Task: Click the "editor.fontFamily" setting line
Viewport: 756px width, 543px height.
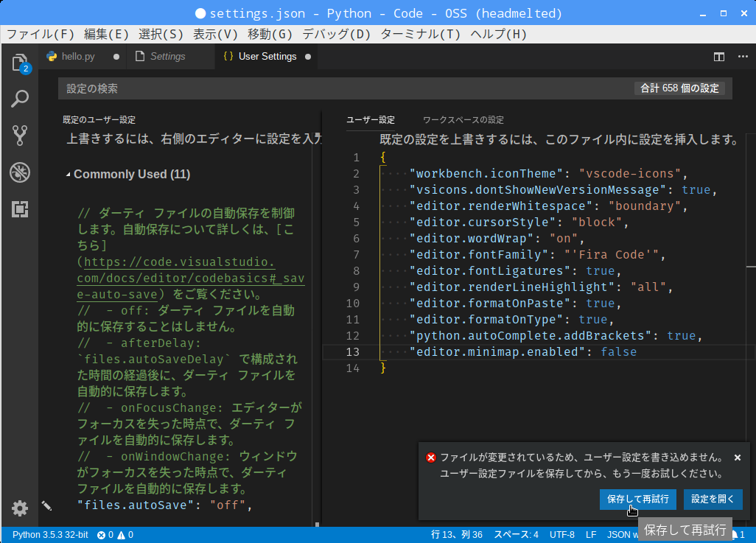Action: (x=538, y=255)
